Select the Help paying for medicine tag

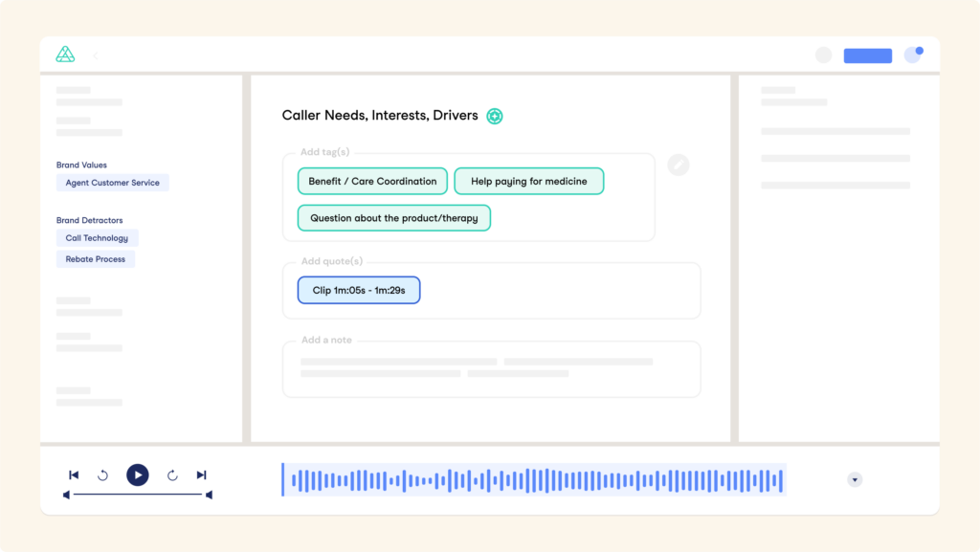pos(528,181)
